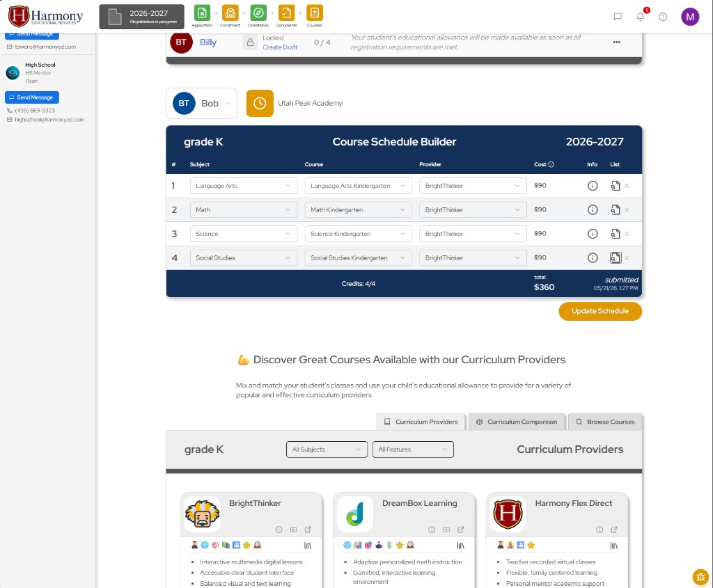Open the three-dots menu for Billy
Image resolution: width=713 pixels, height=588 pixels.
click(617, 42)
